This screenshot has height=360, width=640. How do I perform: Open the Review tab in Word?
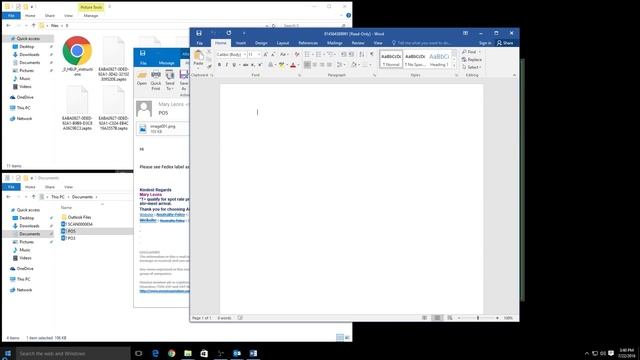tap(358, 43)
